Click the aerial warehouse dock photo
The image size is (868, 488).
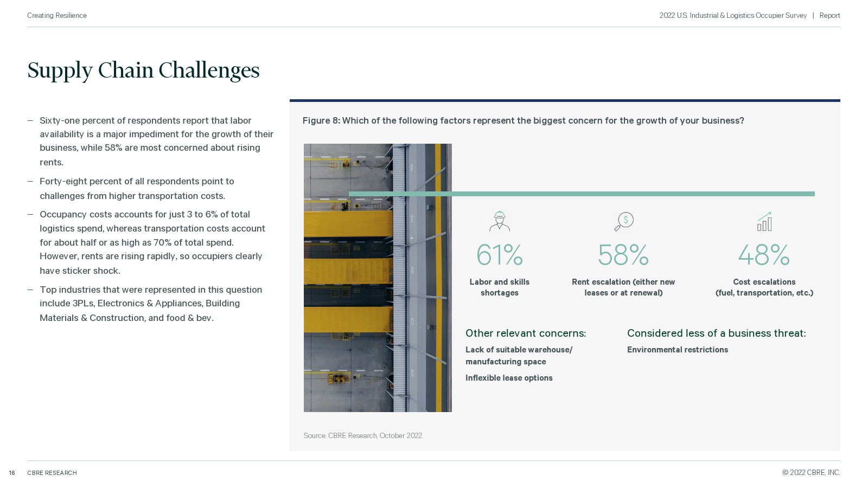(378, 278)
